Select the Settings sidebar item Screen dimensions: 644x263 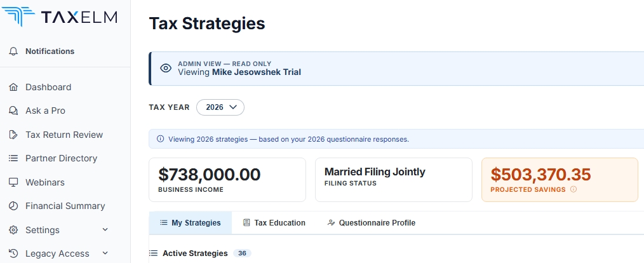point(43,230)
